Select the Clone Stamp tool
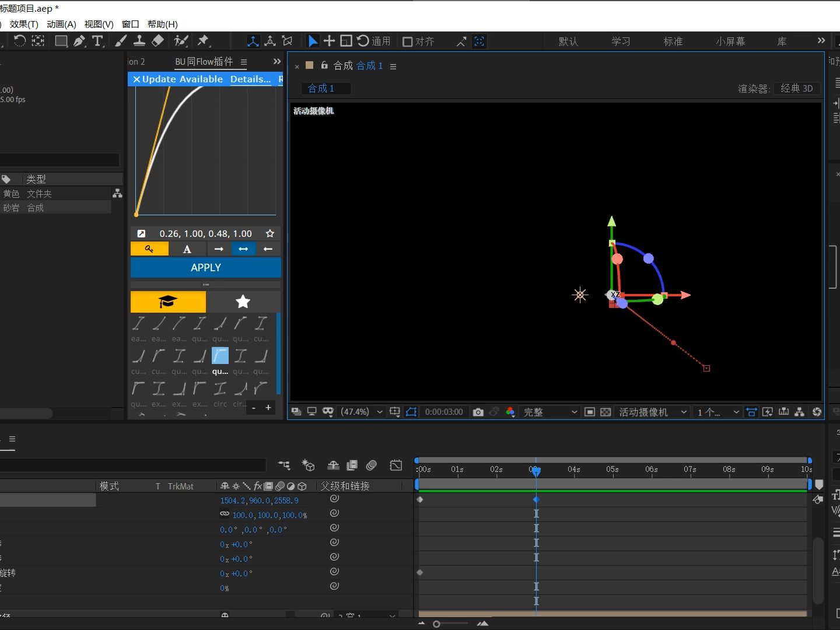 (x=139, y=41)
